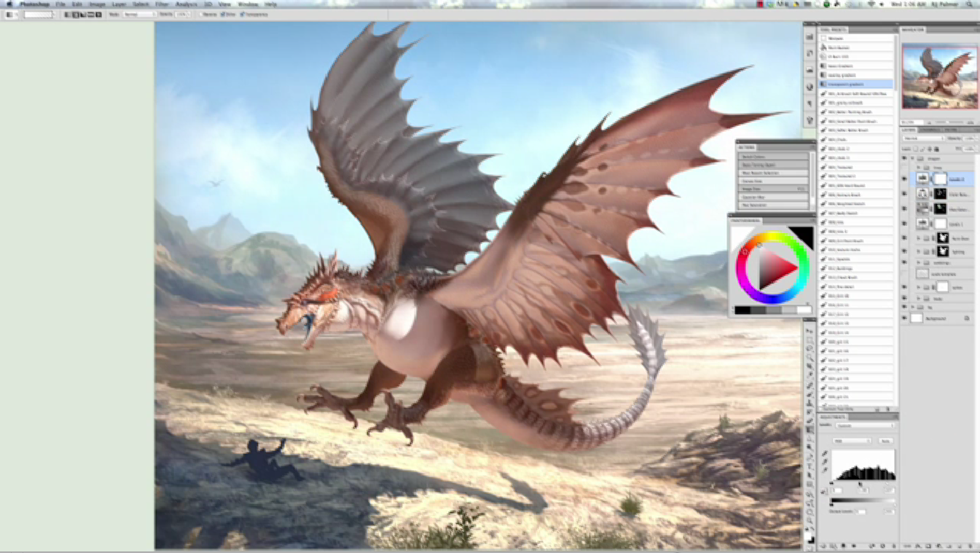Open the Apple menu
Image resolution: width=980 pixels, height=553 pixels.
[x=9, y=4]
